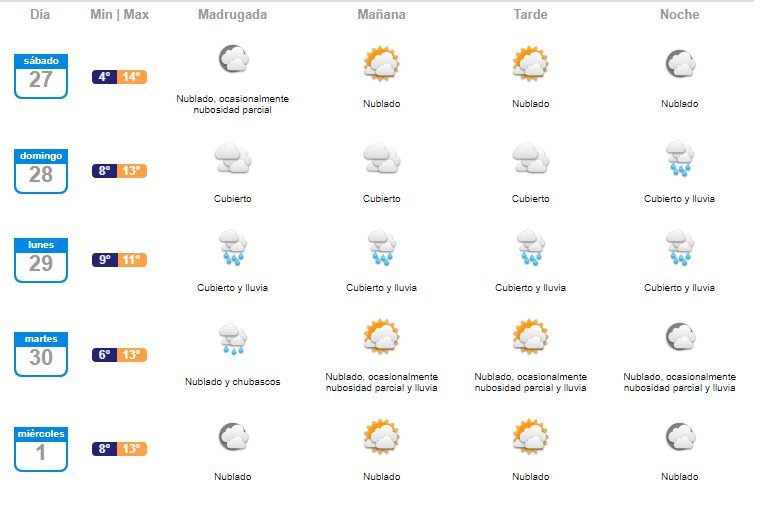
Task: Click lunes minimum temperature 9°
Action: pyautogui.click(x=104, y=260)
